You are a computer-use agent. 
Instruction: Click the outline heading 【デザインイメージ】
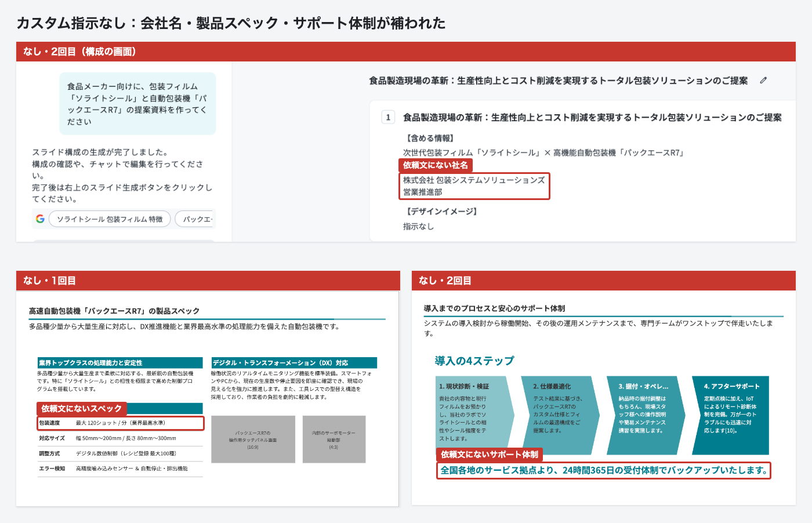441,212
